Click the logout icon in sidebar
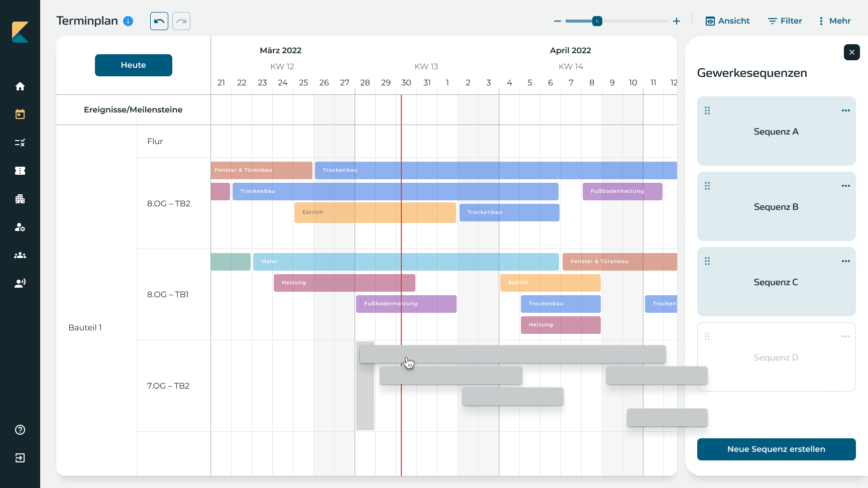 pos(20,458)
